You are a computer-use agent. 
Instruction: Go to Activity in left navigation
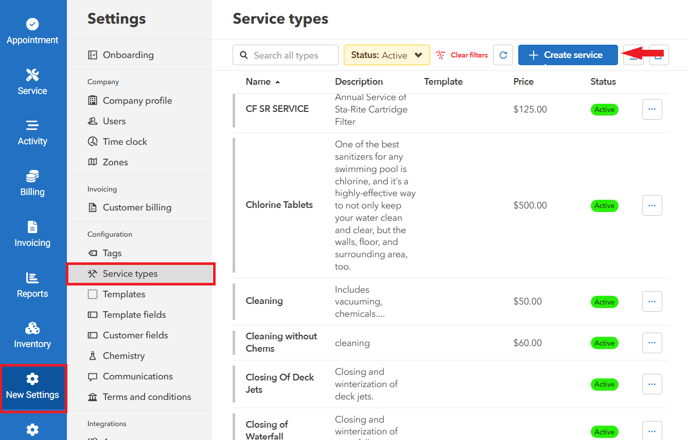tap(32, 132)
